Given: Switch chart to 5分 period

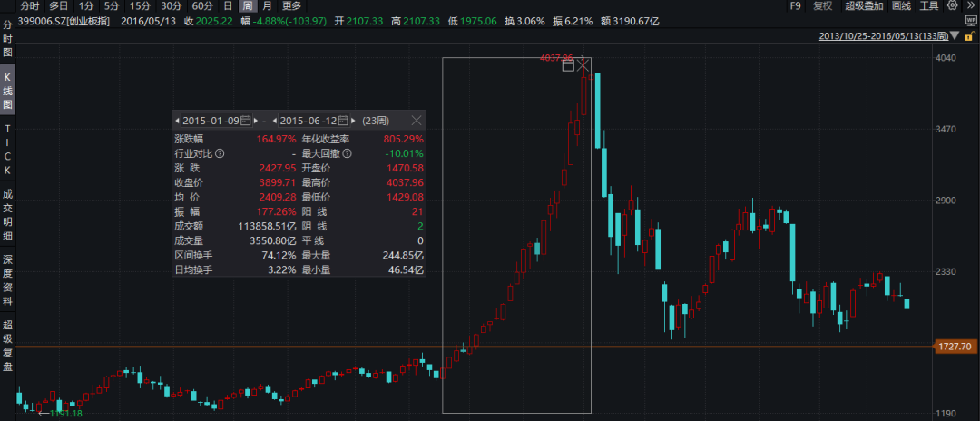Looking at the screenshot, I should click(x=112, y=6).
